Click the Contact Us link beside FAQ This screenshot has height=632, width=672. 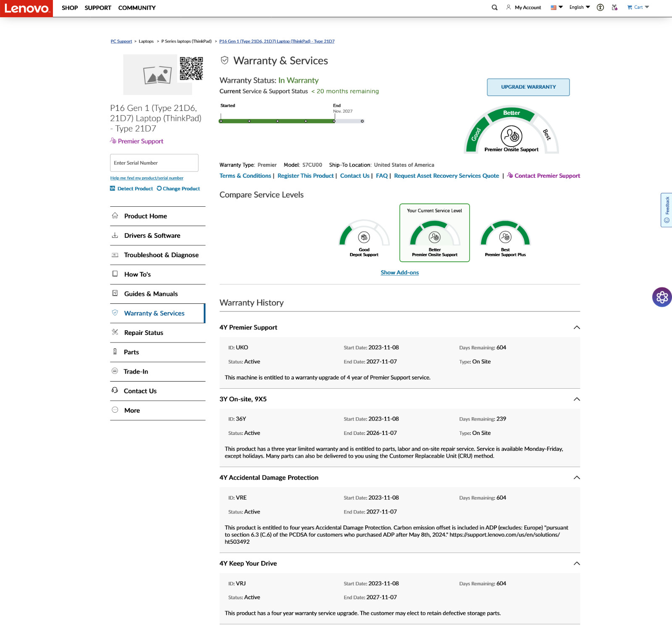pos(355,176)
